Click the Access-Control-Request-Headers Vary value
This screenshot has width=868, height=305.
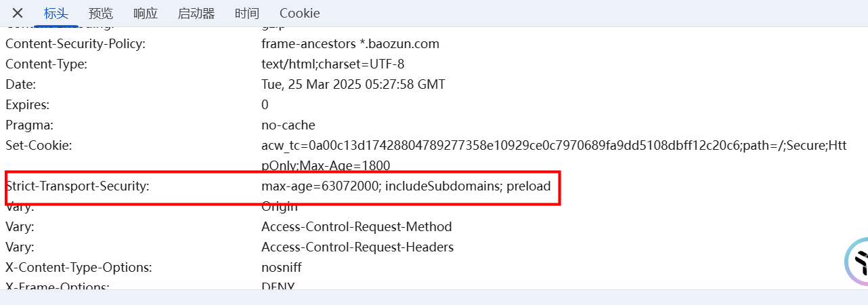pos(357,247)
